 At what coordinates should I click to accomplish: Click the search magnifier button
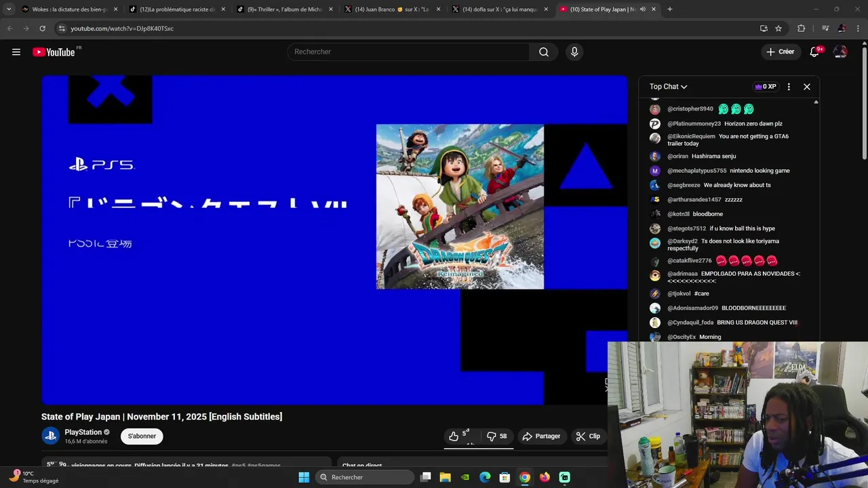click(x=544, y=52)
